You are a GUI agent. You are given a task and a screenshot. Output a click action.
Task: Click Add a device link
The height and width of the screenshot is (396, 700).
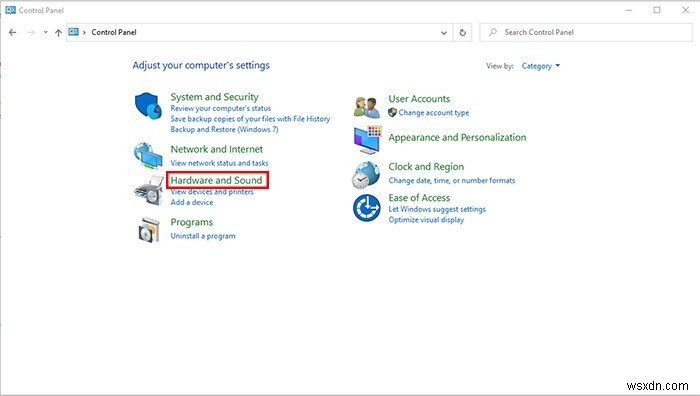click(192, 202)
